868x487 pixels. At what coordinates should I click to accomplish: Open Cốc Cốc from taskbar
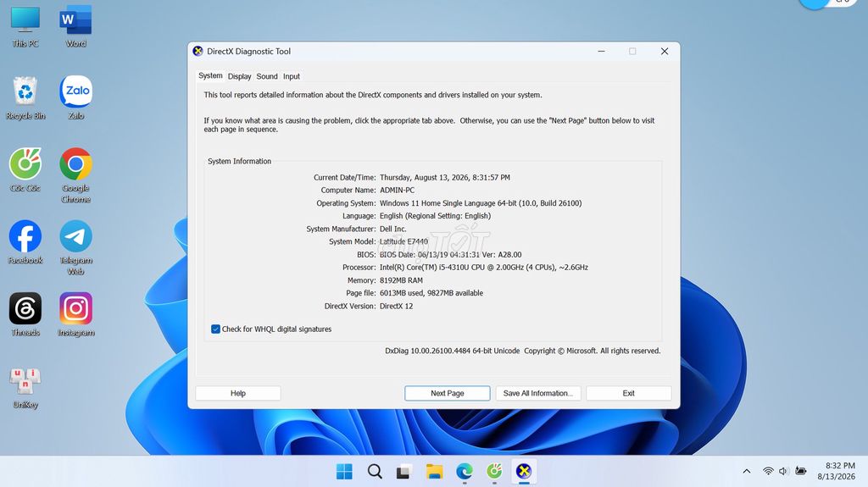tap(494, 472)
